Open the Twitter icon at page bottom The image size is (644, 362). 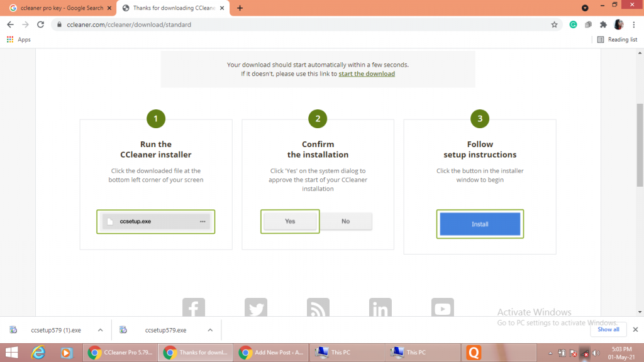pos(256,308)
